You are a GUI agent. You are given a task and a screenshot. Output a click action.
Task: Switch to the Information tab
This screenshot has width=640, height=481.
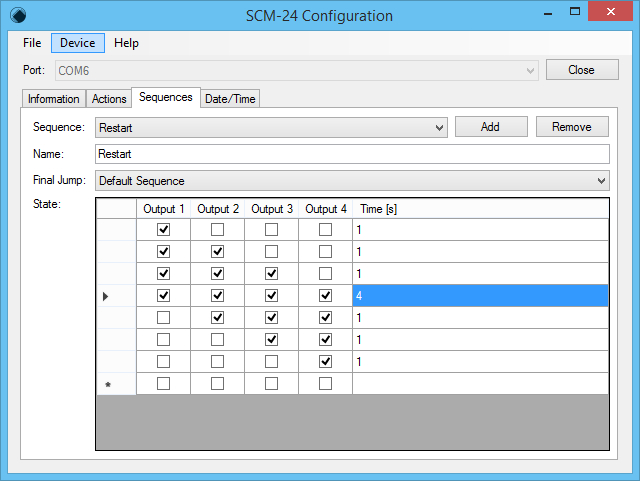(x=53, y=99)
